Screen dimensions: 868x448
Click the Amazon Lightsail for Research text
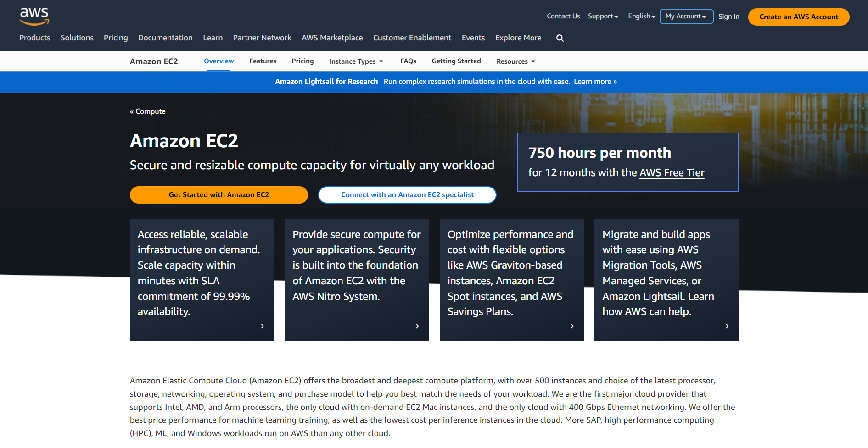coord(326,82)
